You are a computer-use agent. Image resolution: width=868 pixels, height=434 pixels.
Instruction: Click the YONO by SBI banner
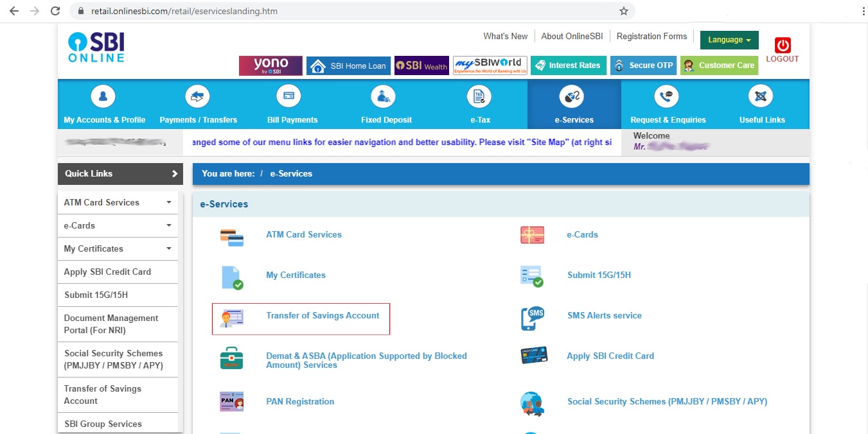[x=270, y=65]
